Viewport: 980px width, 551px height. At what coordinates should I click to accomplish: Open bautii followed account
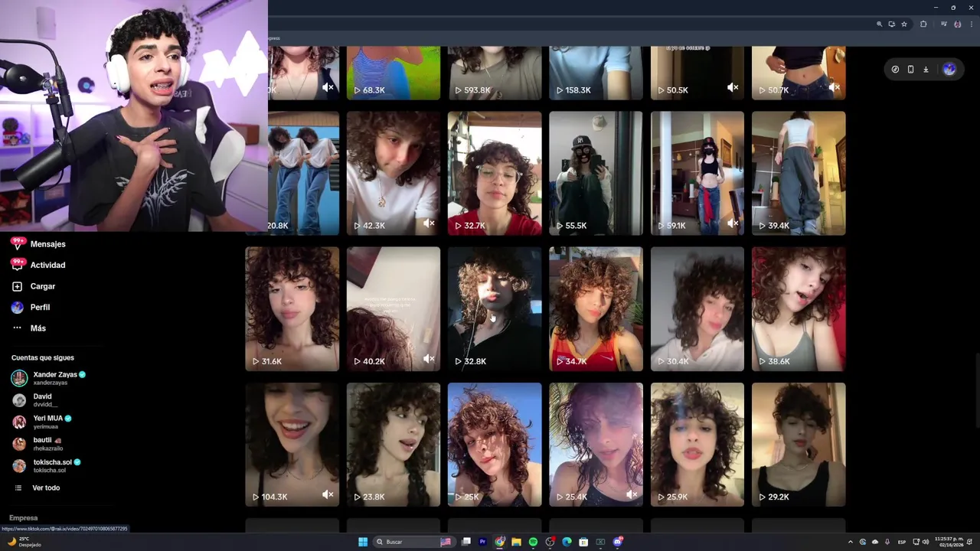[x=38, y=444]
